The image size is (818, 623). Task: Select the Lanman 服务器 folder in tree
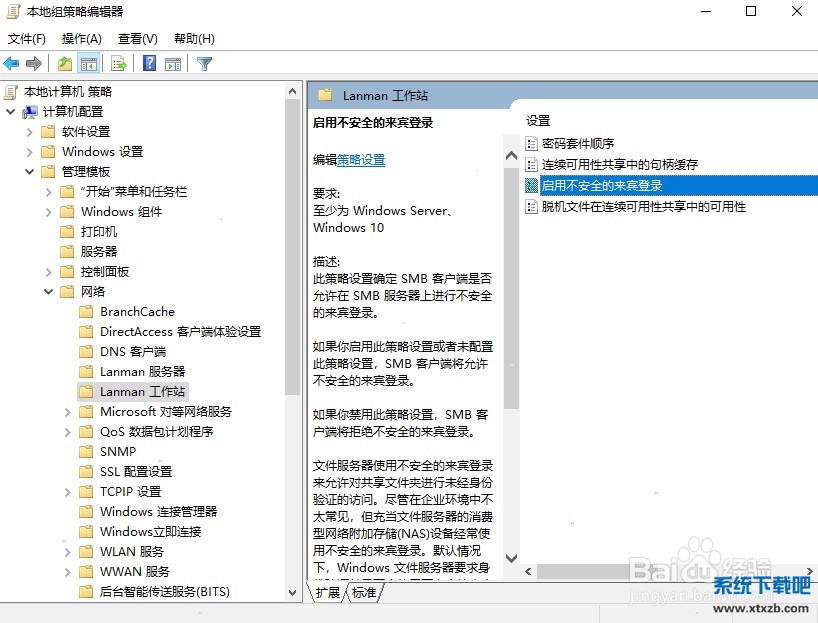point(142,372)
